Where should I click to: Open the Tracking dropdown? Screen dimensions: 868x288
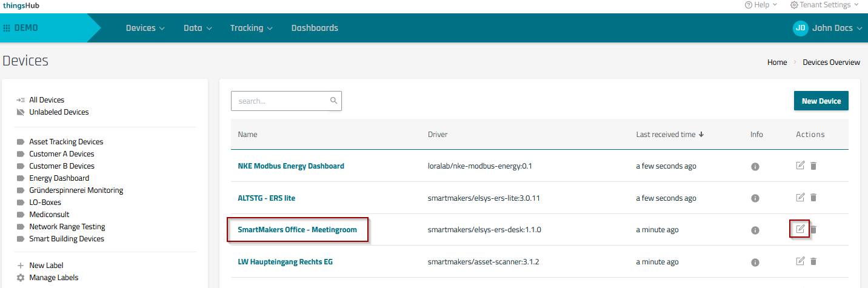[x=251, y=28]
